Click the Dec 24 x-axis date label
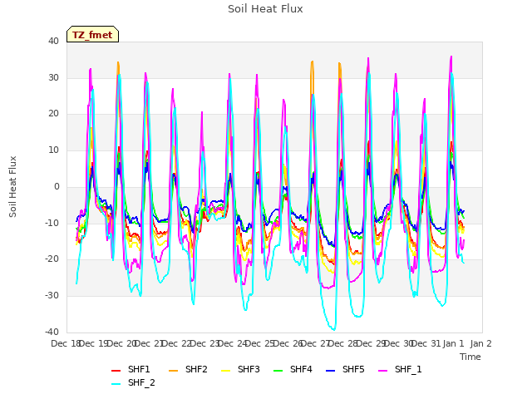 click(232, 343)
